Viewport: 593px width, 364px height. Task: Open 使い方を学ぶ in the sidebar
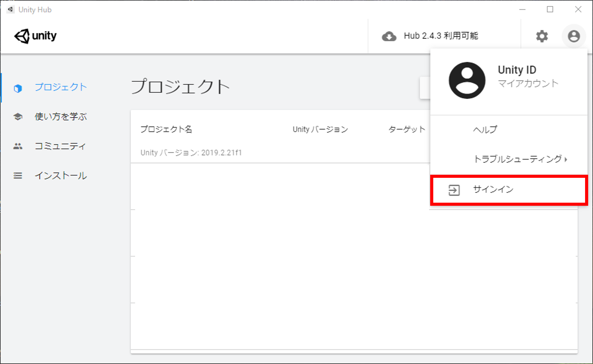tap(61, 117)
